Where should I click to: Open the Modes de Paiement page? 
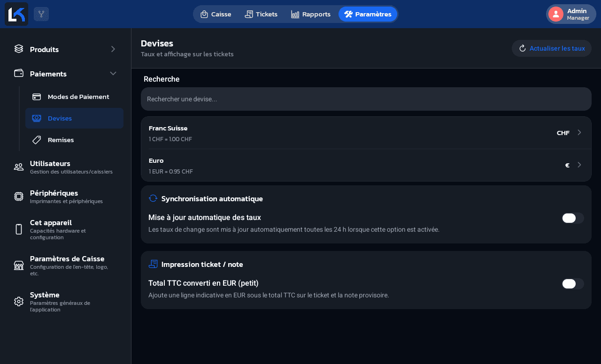(x=74, y=97)
